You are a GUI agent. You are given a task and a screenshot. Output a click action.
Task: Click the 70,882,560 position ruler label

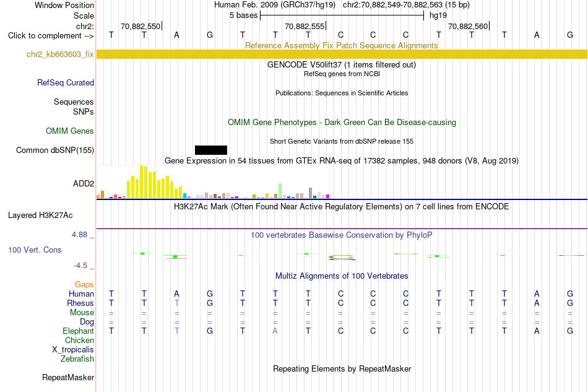coord(468,26)
